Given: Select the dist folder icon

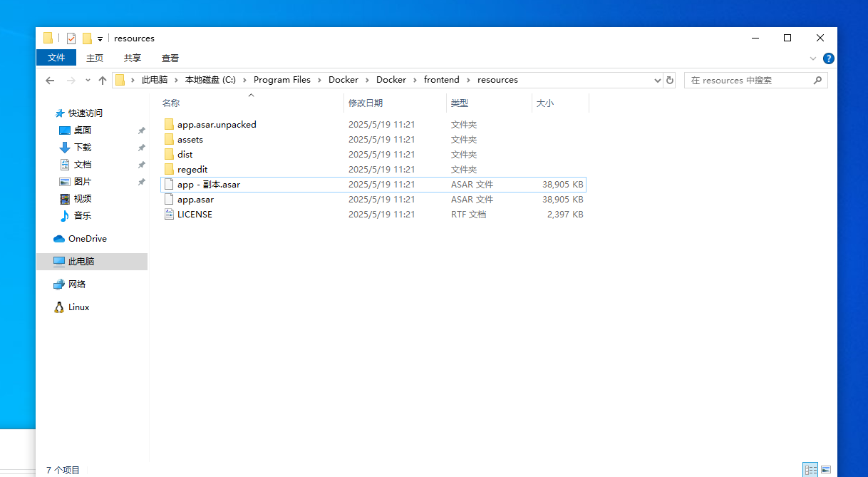Looking at the screenshot, I should pyautogui.click(x=169, y=155).
